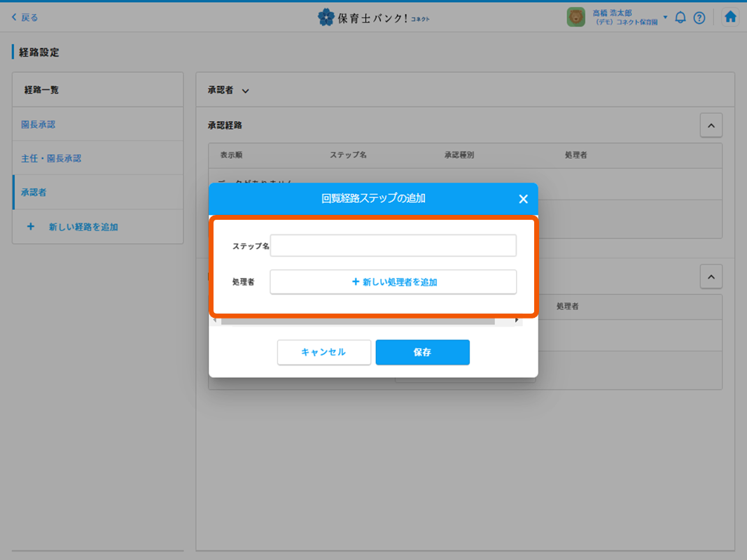Click the 保育士バンク! logo
The height and width of the screenshot is (560, 747).
373,17
